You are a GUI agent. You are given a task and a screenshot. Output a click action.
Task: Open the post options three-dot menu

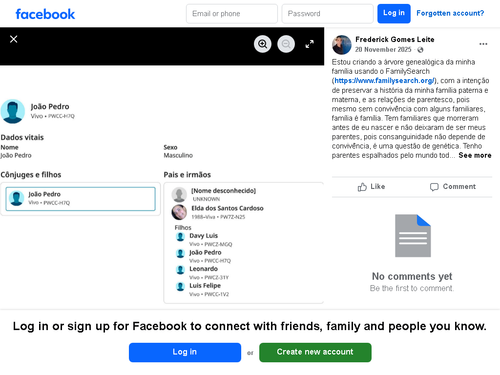[x=483, y=44]
